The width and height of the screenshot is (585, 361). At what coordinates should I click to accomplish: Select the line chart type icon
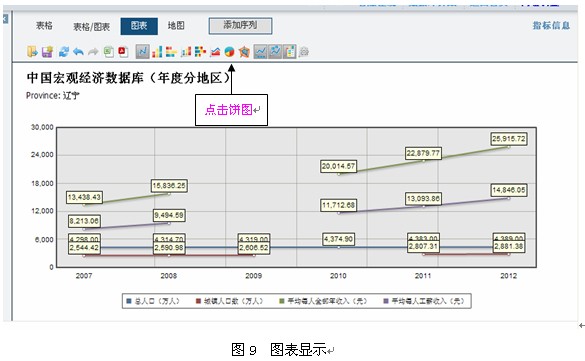(142, 51)
